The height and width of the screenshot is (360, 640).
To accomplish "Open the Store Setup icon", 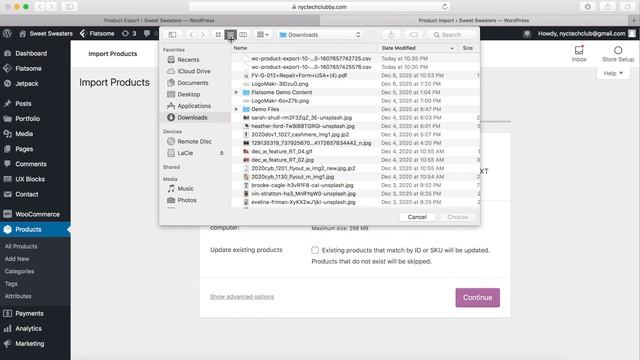I will (618, 53).
